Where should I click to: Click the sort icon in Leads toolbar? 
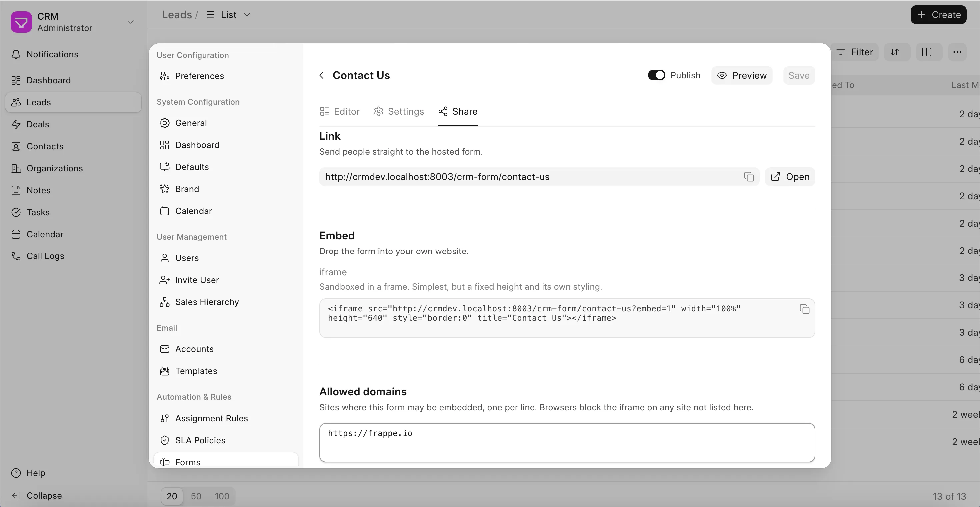(x=895, y=52)
